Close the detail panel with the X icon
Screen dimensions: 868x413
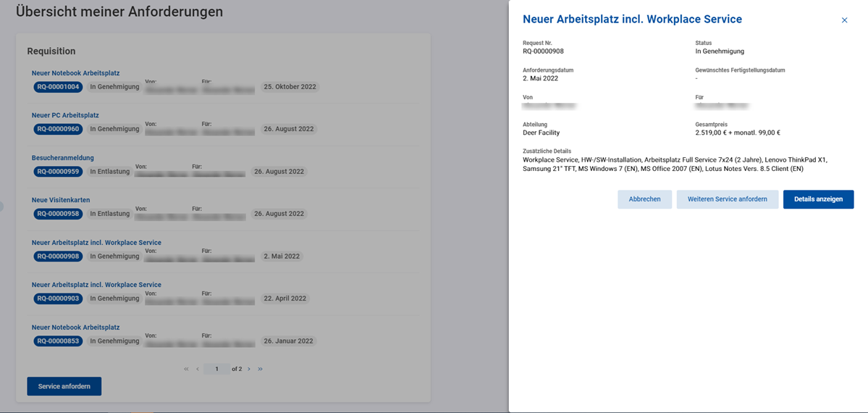click(844, 20)
